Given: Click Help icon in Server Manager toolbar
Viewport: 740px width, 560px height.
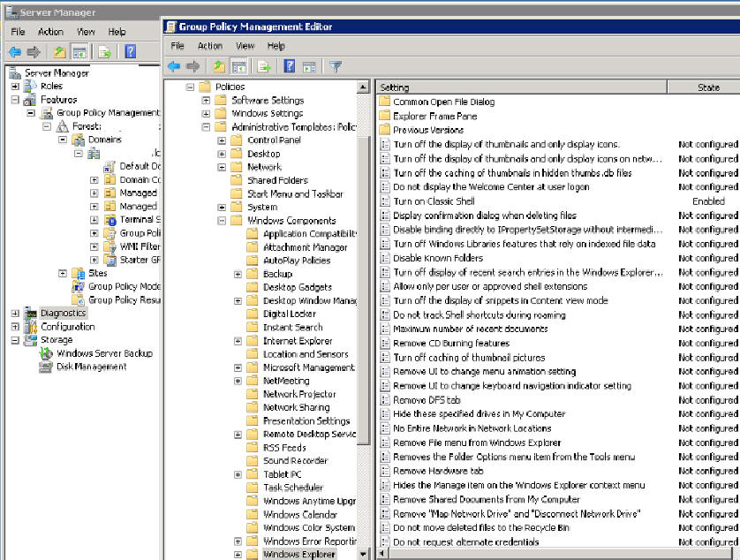Looking at the screenshot, I should 131,51.
